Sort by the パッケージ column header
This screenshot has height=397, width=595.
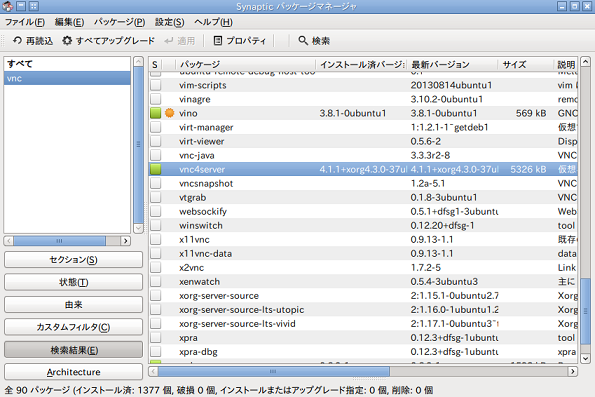click(246, 64)
